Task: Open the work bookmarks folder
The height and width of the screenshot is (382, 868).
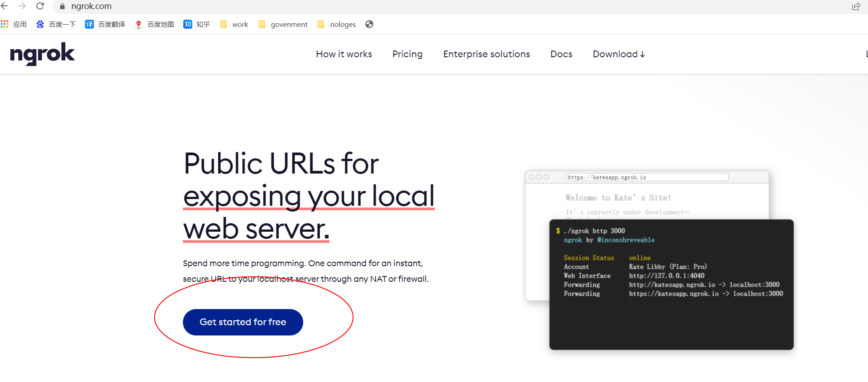Action: (x=234, y=24)
